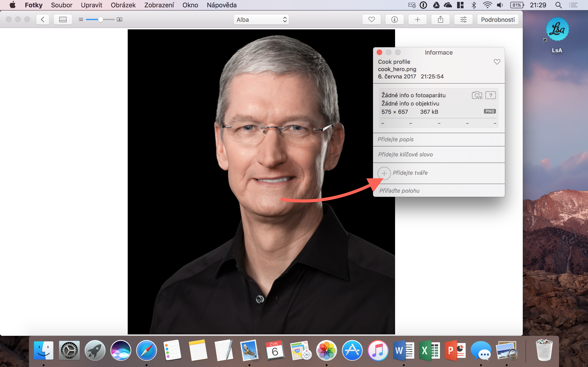This screenshot has height=367, width=588.
Task: Click the question mark metering icon
Action: tap(490, 95)
